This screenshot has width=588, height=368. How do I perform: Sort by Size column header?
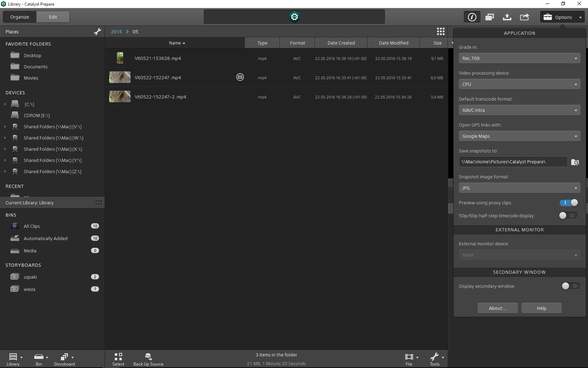tap(434, 43)
